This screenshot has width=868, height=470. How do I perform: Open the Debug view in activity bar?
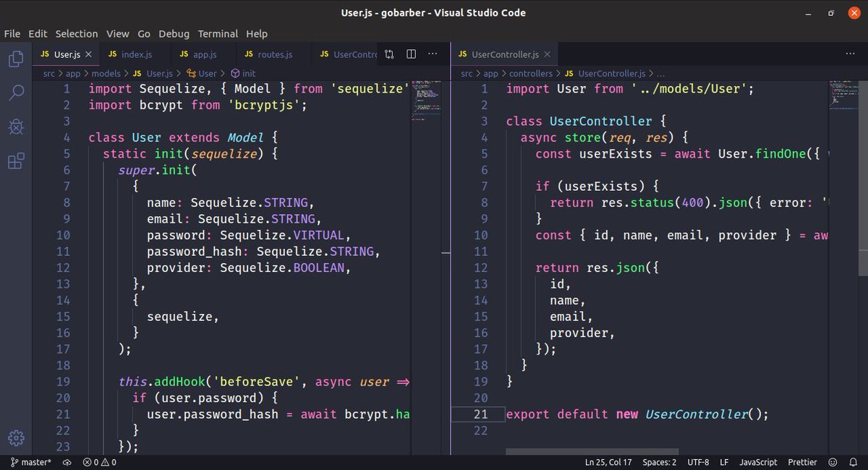16,127
